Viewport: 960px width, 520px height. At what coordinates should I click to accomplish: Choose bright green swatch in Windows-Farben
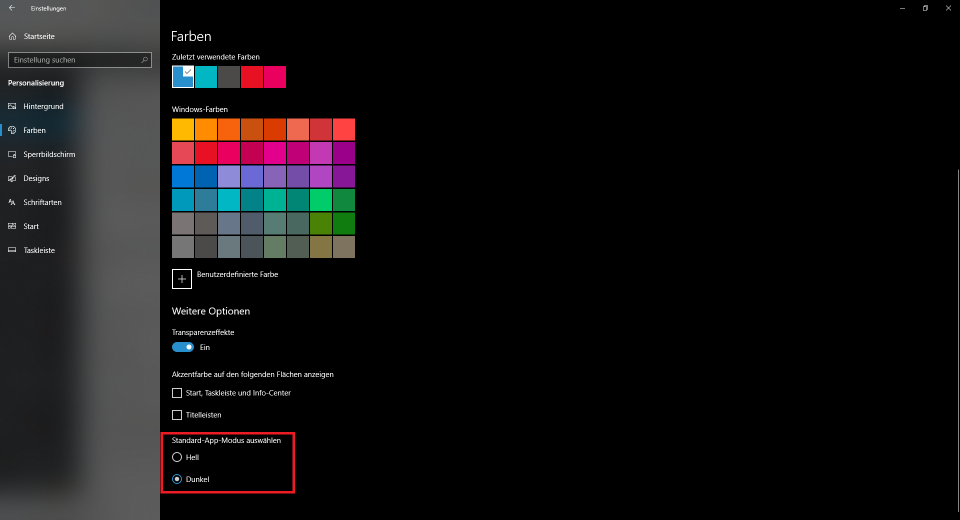pos(321,200)
